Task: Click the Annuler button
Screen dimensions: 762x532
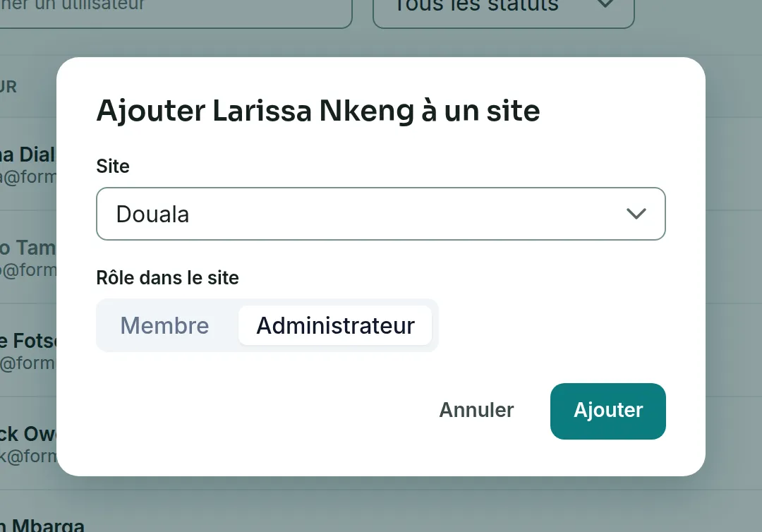Action: pyautogui.click(x=476, y=411)
